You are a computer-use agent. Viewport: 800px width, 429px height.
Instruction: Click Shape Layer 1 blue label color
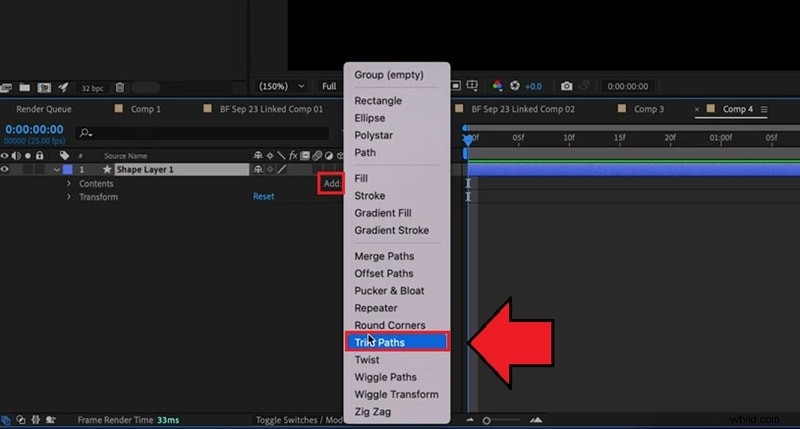tap(67, 169)
